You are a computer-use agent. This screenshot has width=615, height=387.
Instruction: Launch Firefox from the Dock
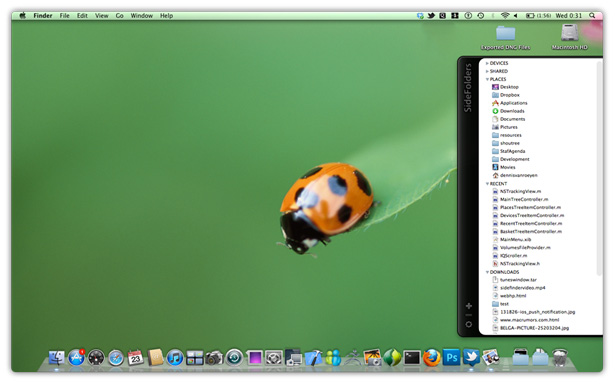coord(431,358)
